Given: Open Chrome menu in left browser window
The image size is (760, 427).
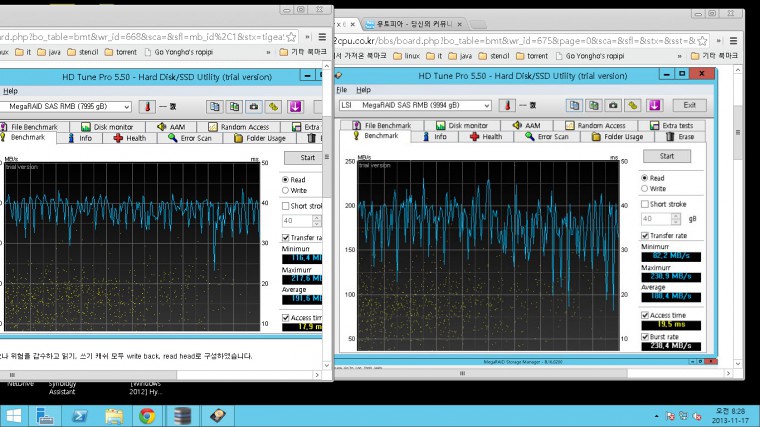Looking at the screenshot, I should pos(322,37).
